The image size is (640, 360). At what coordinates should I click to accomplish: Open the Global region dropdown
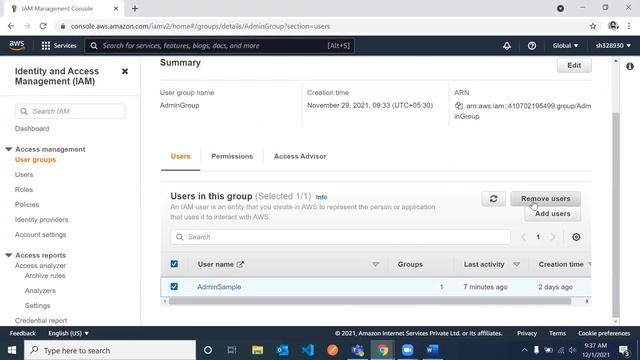tap(565, 46)
